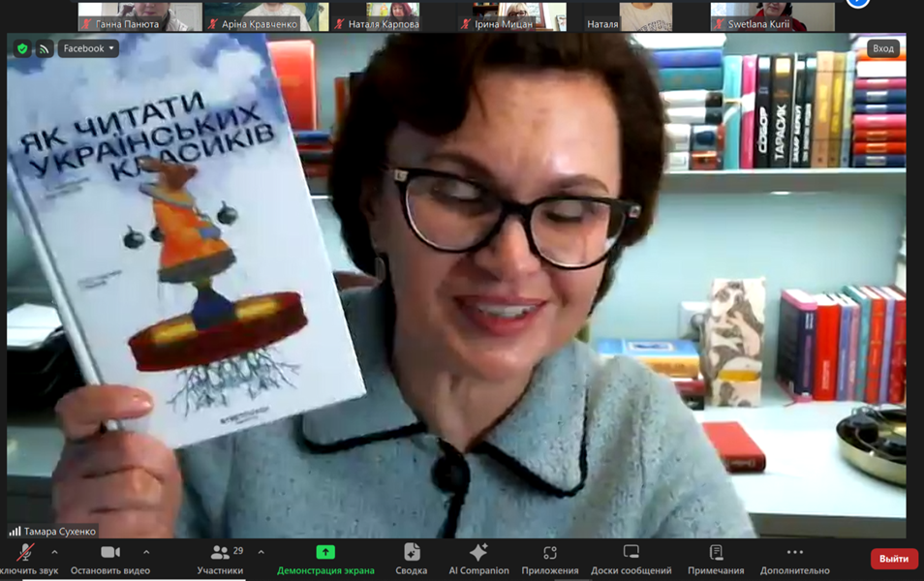
Task: Click the blue round button at top right
Action: 858,2
